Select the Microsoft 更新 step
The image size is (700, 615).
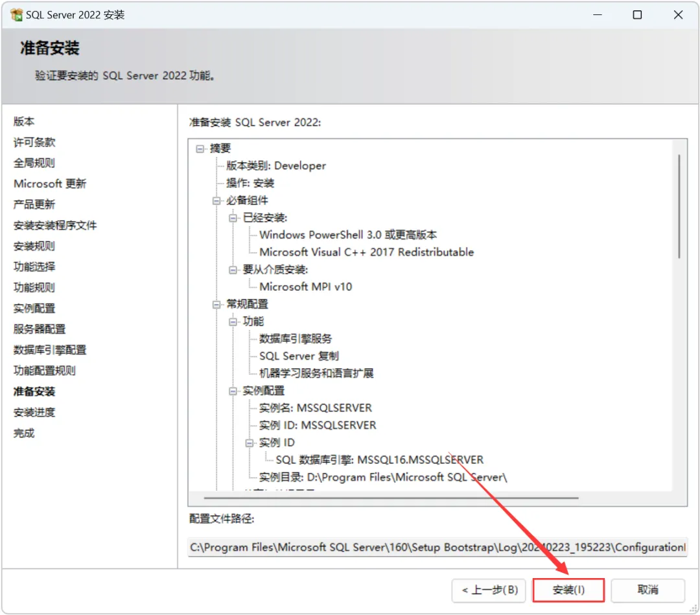(x=49, y=184)
